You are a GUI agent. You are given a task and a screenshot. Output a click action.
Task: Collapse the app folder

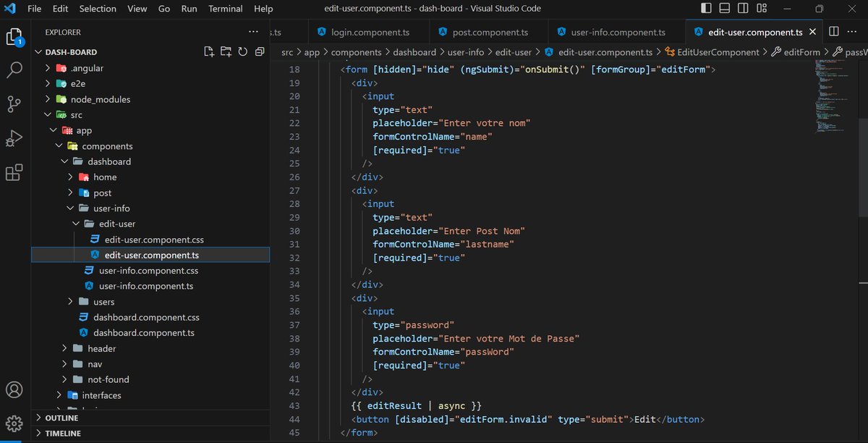[x=150, y=130]
